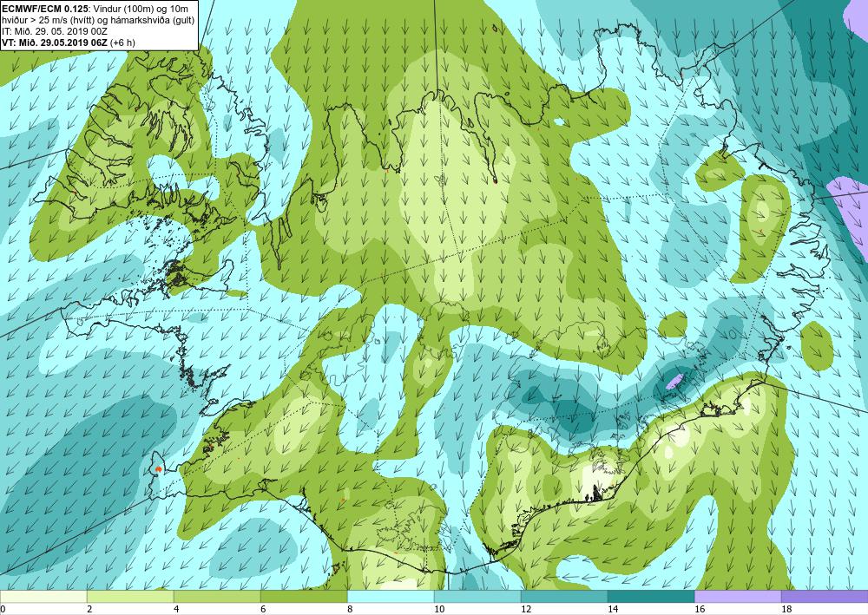Click the 8–10 light cyan scale segment
The image size is (868, 615).
[x=391, y=597]
